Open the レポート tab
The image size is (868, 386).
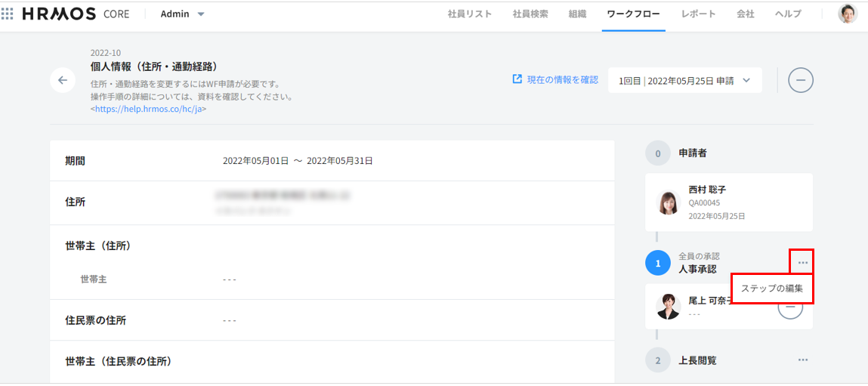698,14
